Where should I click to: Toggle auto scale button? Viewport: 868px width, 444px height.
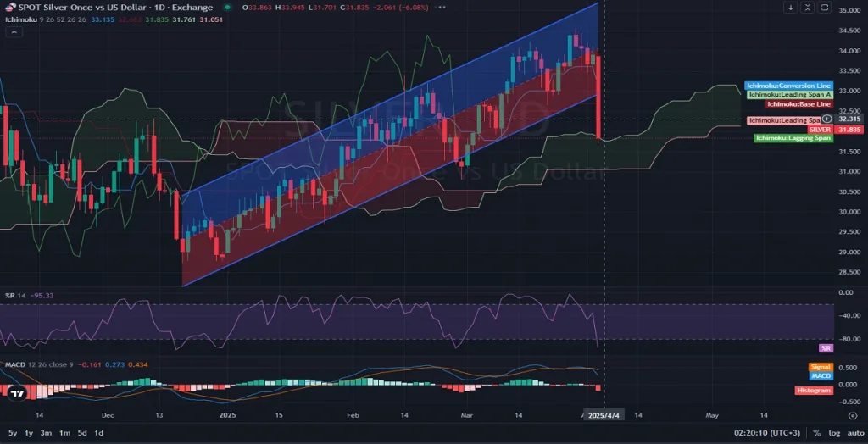(x=856, y=433)
